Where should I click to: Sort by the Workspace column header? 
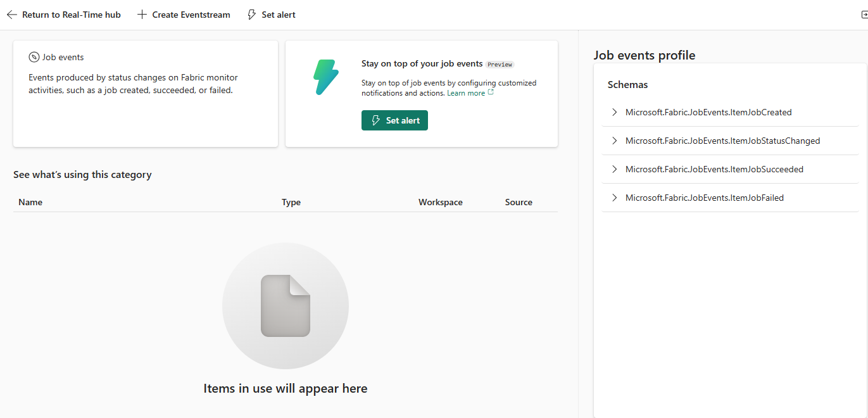(441, 202)
